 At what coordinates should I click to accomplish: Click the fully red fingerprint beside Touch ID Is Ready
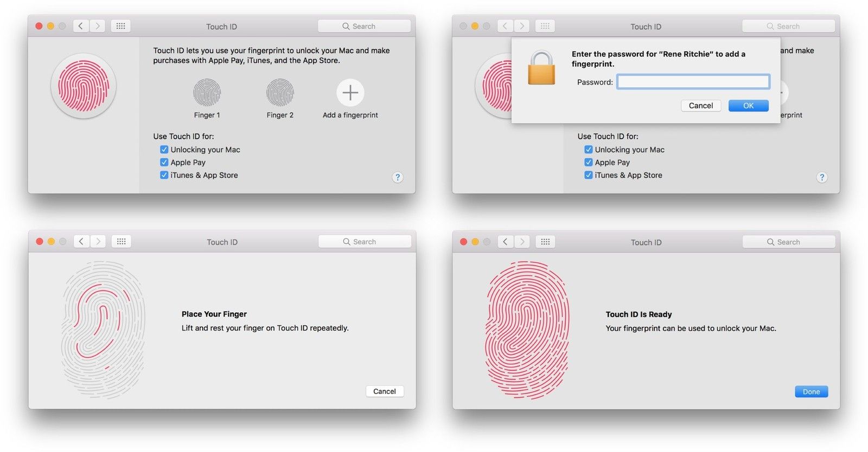527,330
